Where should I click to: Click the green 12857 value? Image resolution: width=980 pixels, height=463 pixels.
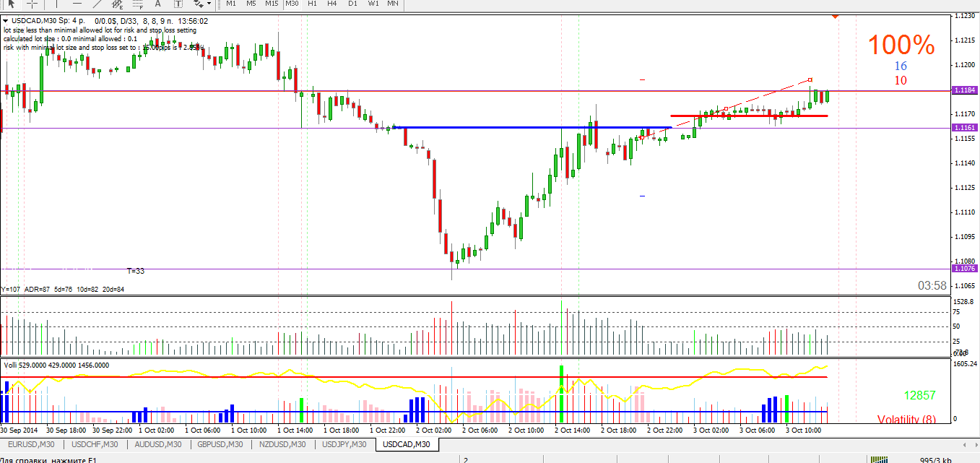pos(919,395)
